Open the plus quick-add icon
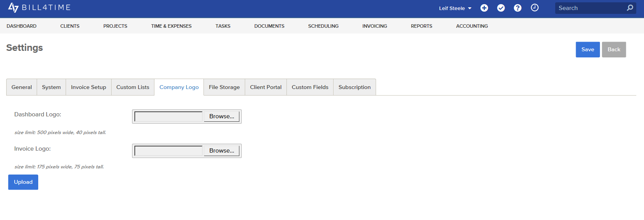 click(484, 8)
